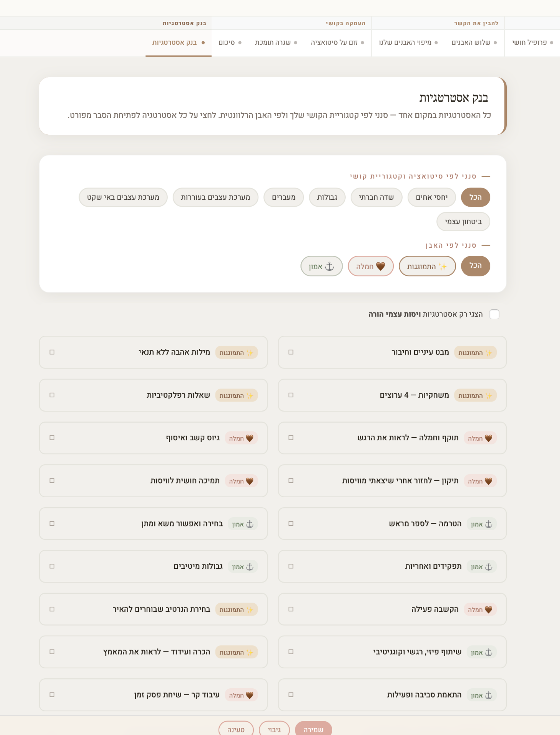Screen dimensions: 560x735
Task: Click heart tag on גיוס קשב ואיסוף
Action: click(x=241, y=438)
